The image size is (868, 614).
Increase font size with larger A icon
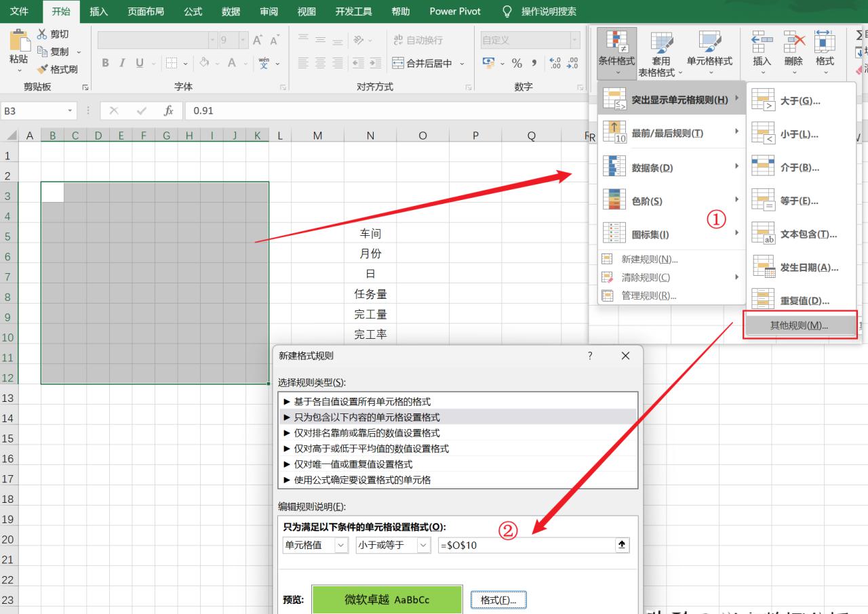click(x=258, y=40)
